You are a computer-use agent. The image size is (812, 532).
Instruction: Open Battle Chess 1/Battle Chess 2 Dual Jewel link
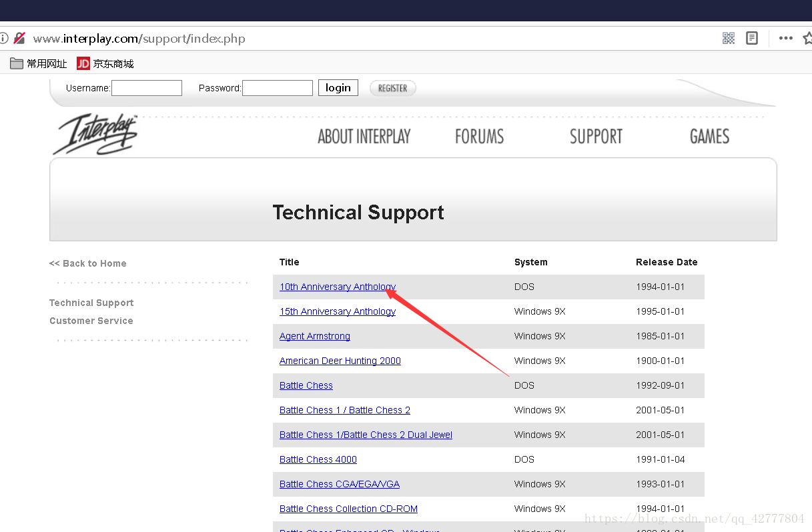(x=366, y=435)
